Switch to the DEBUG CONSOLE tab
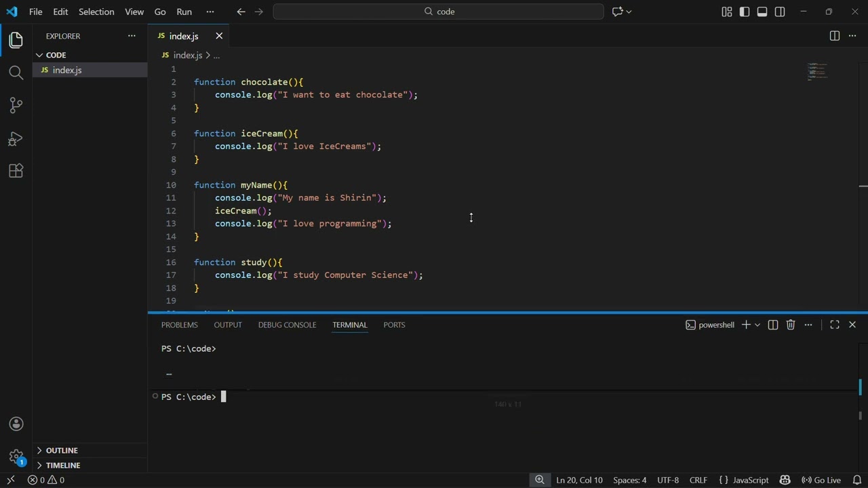868x488 pixels. pyautogui.click(x=287, y=325)
